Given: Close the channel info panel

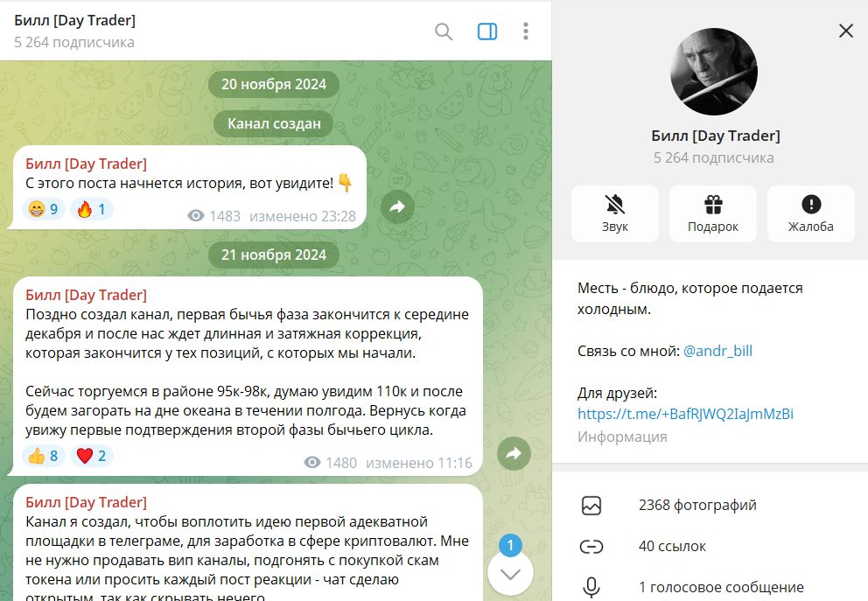Looking at the screenshot, I should [x=846, y=31].
